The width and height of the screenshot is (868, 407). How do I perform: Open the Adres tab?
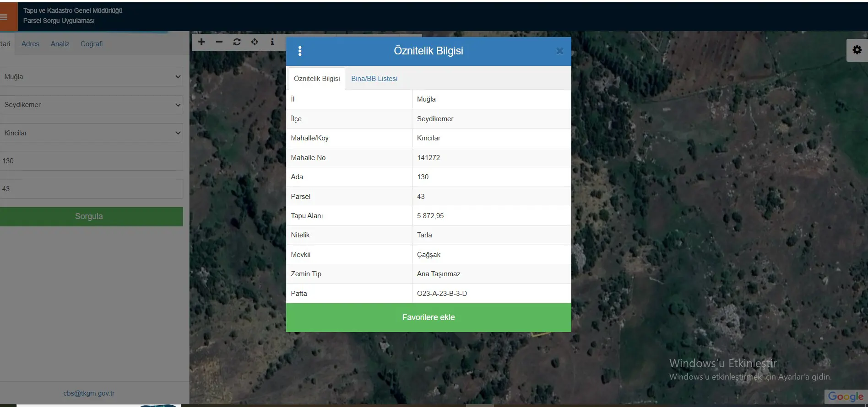[30, 44]
